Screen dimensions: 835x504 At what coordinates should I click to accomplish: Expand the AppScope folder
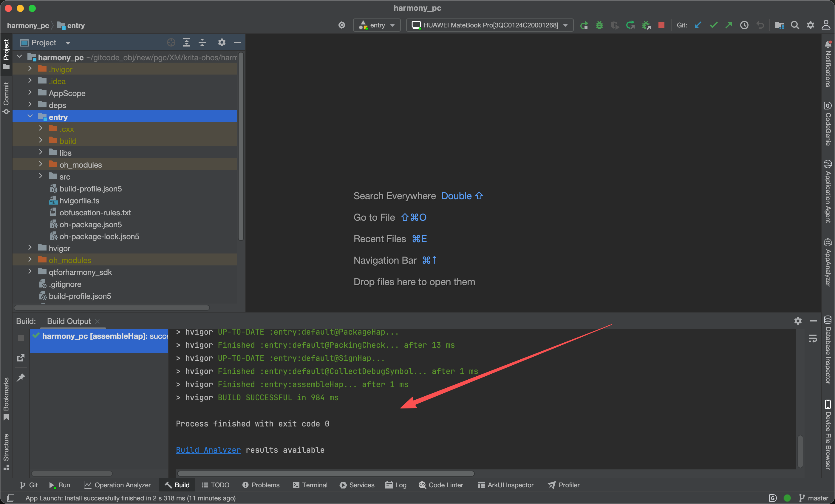[x=30, y=92]
